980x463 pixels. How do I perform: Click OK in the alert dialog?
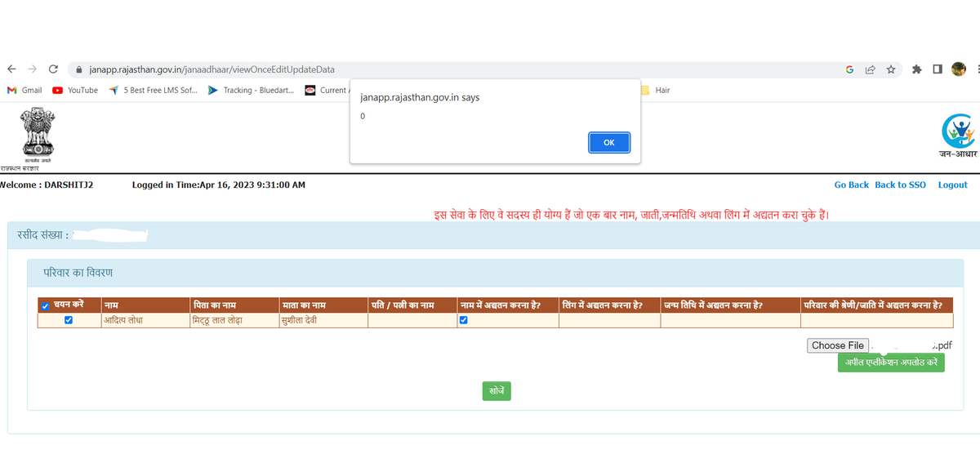point(609,142)
